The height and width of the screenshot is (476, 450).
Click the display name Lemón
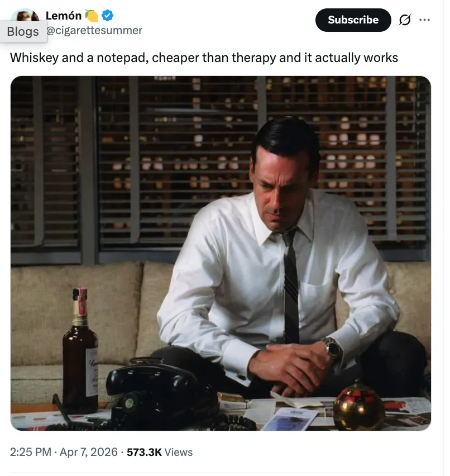tap(64, 16)
